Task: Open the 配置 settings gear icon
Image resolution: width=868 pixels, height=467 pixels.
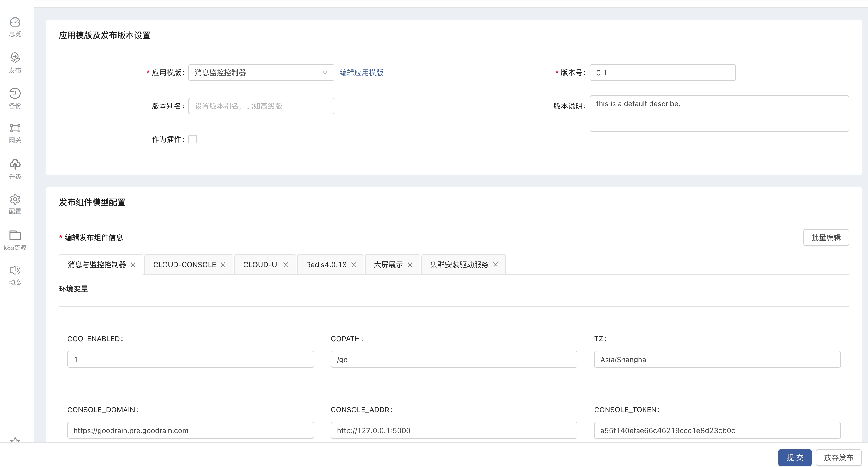Action: pos(15,199)
